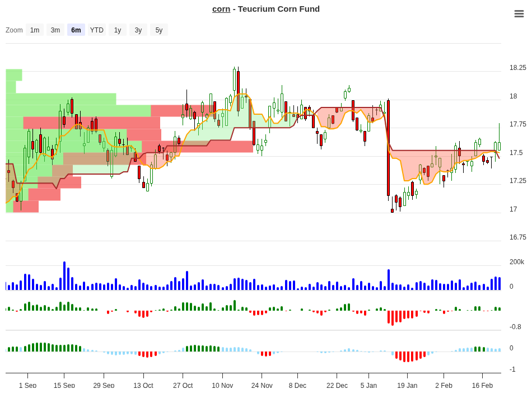
Task: Click the tallest blue volume bar in mid-September
Action: click(x=64, y=276)
